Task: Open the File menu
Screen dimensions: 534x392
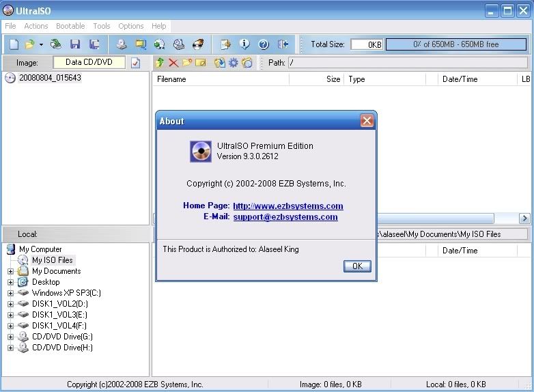Action: click(x=10, y=26)
